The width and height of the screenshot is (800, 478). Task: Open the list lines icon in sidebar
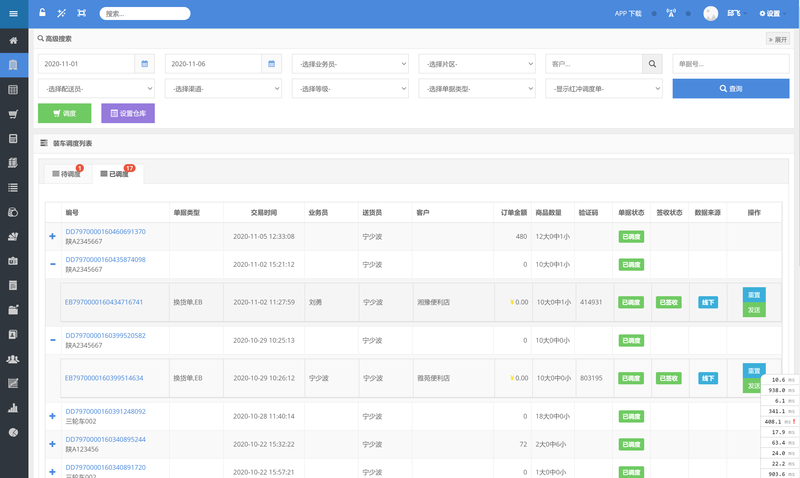pyautogui.click(x=14, y=188)
